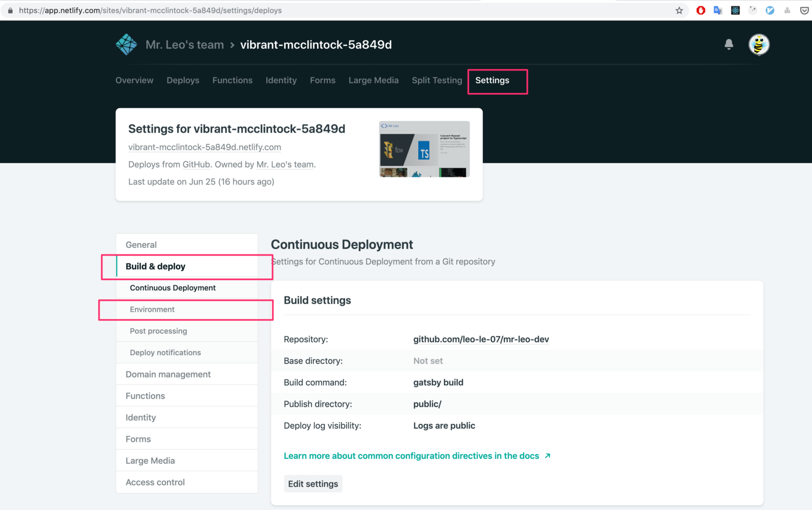The image size is (812, 510).
Task: Click the 'gatsby build' command value
Action: (x=438, y=383)
